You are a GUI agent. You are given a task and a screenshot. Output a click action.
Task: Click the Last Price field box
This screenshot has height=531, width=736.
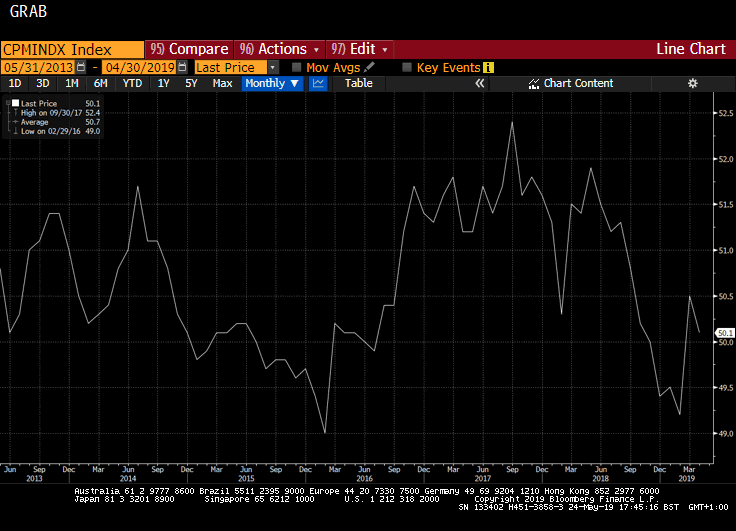point(231,67)
